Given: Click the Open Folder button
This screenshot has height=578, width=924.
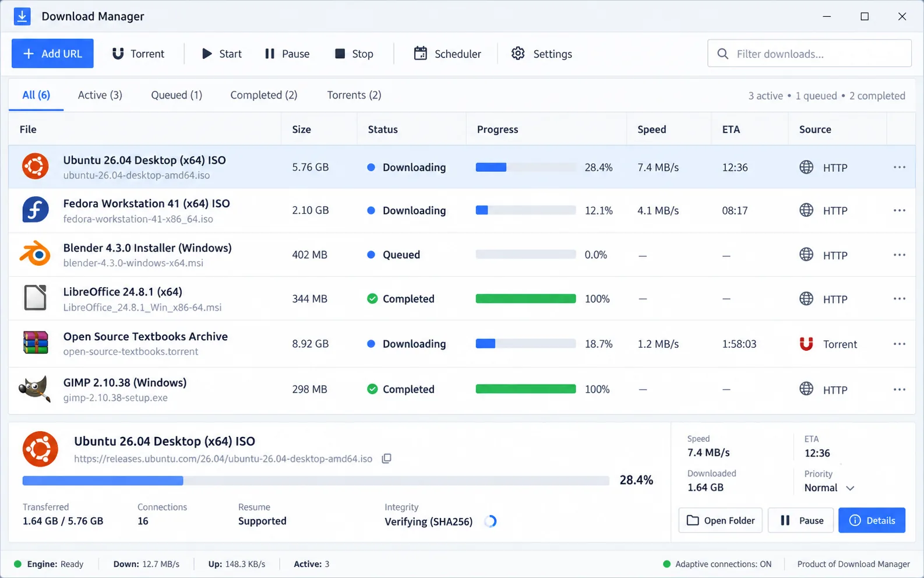Looking at the screenshot, I should coord(721,520).
